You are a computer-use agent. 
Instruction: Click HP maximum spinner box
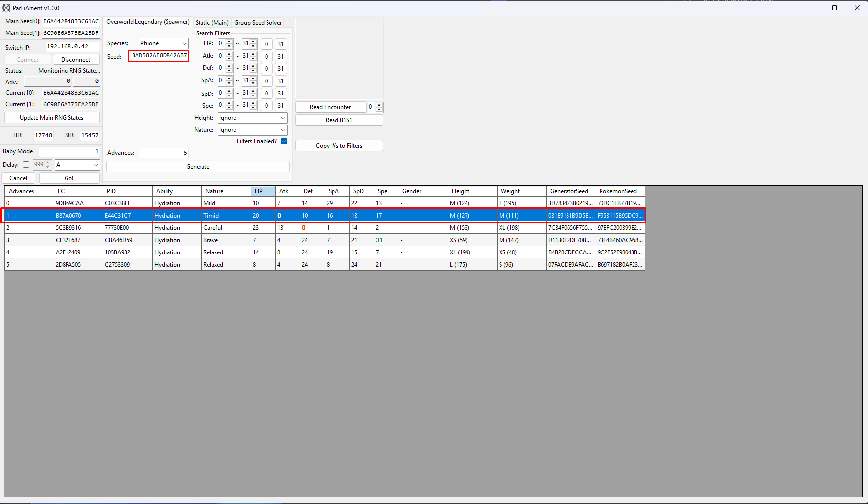(x=249, y=44)
